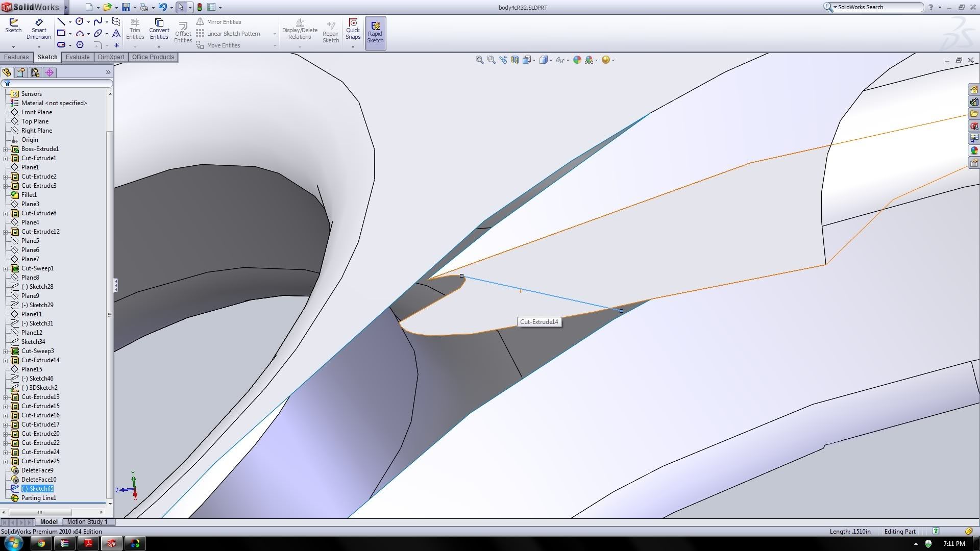The width and height of the screenshot is (980, 551).
Task: Click Zoom to Fit in view toolbar
Action: (479, 60)
